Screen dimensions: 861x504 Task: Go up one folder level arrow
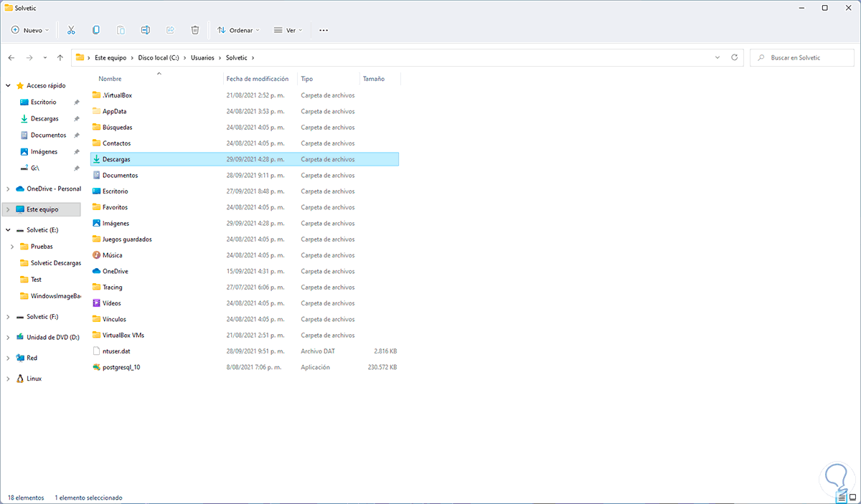[60, 57]
